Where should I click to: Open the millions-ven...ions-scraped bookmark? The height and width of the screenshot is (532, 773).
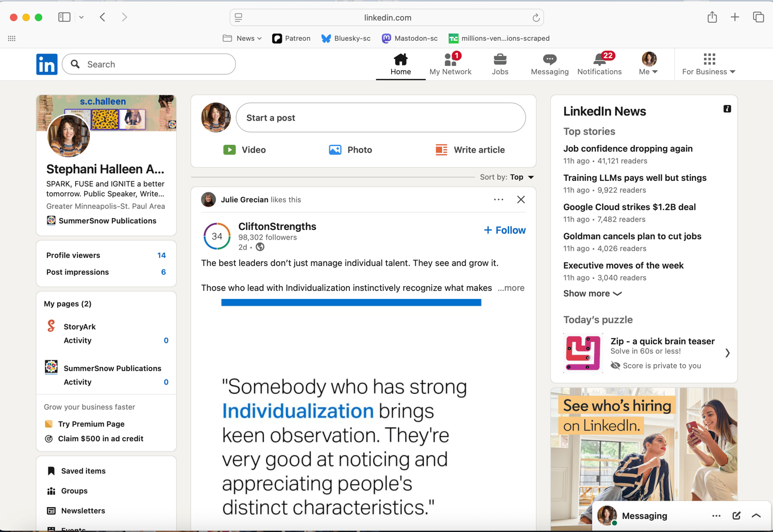pos(499,38)
